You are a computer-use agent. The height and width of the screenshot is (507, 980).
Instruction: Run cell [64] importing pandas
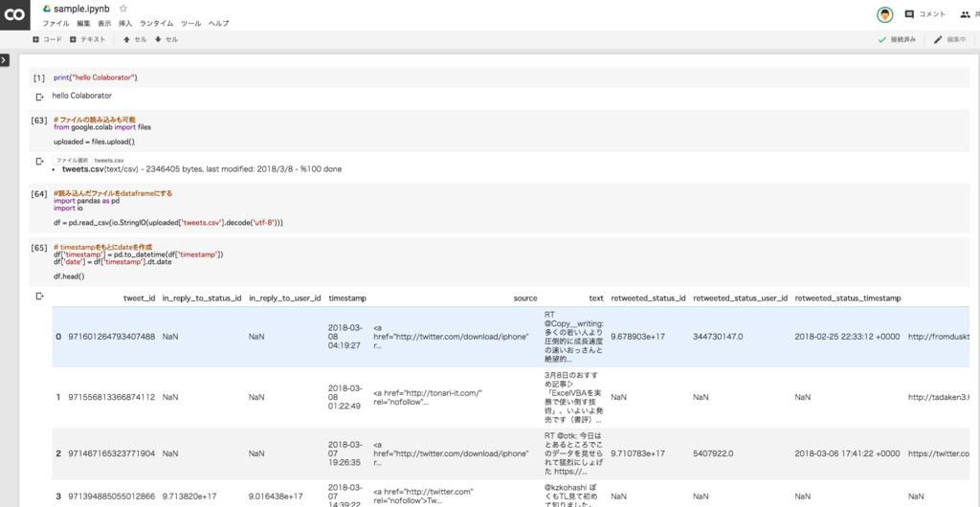[39, 194]
